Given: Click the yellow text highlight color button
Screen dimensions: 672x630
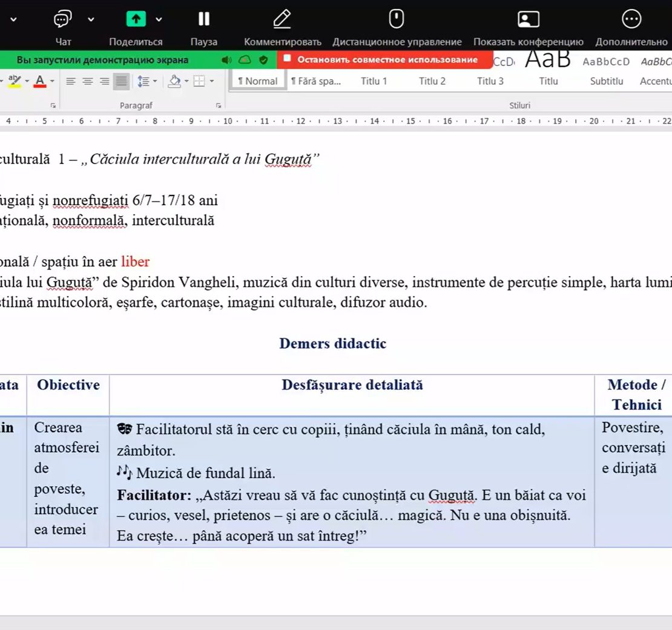Looking at the screenshot, I should (x=14, y=81).
